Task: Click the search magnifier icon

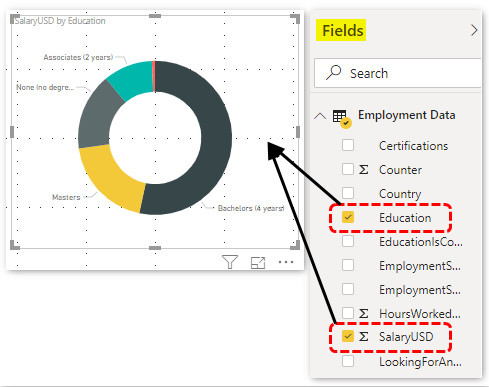Action: [x=334, y=72]
